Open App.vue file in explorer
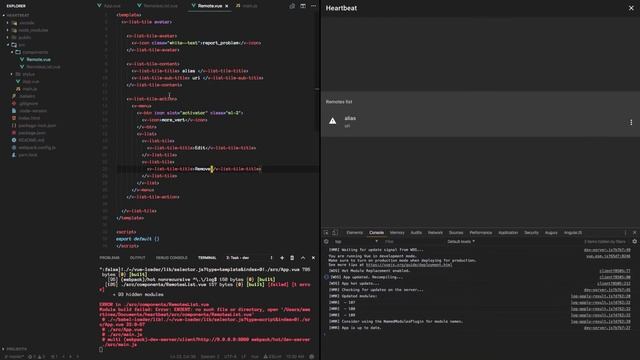Viewport: 640px width, 360px height. [31, 82]
